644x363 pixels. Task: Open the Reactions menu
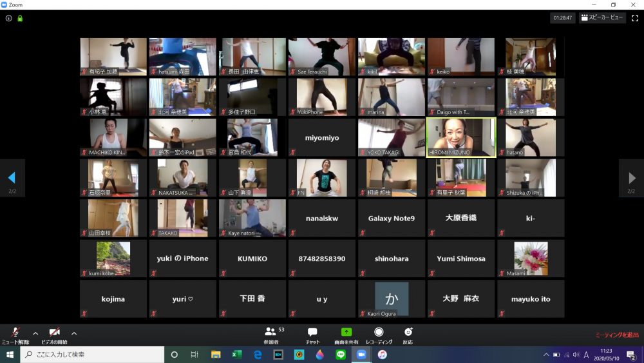pos(408,334)
